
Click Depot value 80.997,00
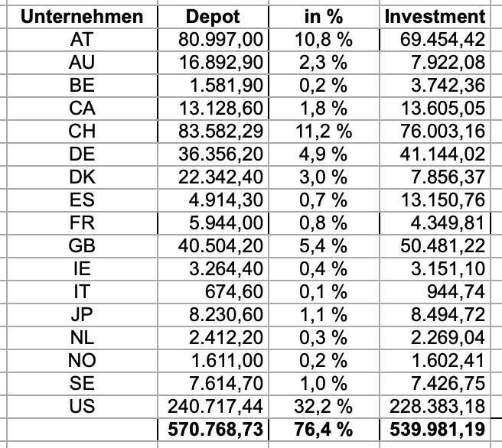coord(220,37)
